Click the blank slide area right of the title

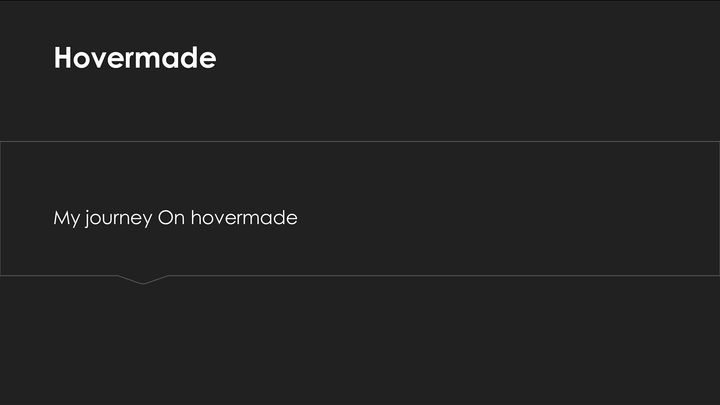459,58
